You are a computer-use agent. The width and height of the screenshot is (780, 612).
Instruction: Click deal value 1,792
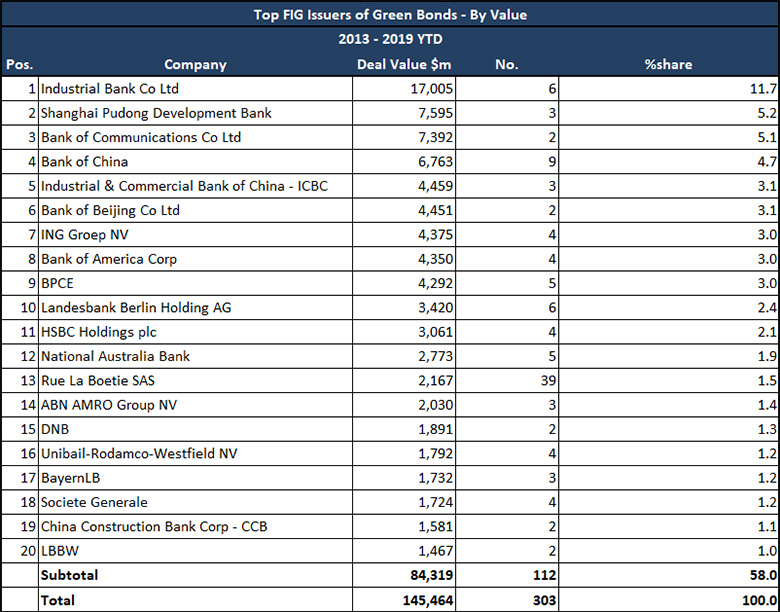tap(404, 454)
